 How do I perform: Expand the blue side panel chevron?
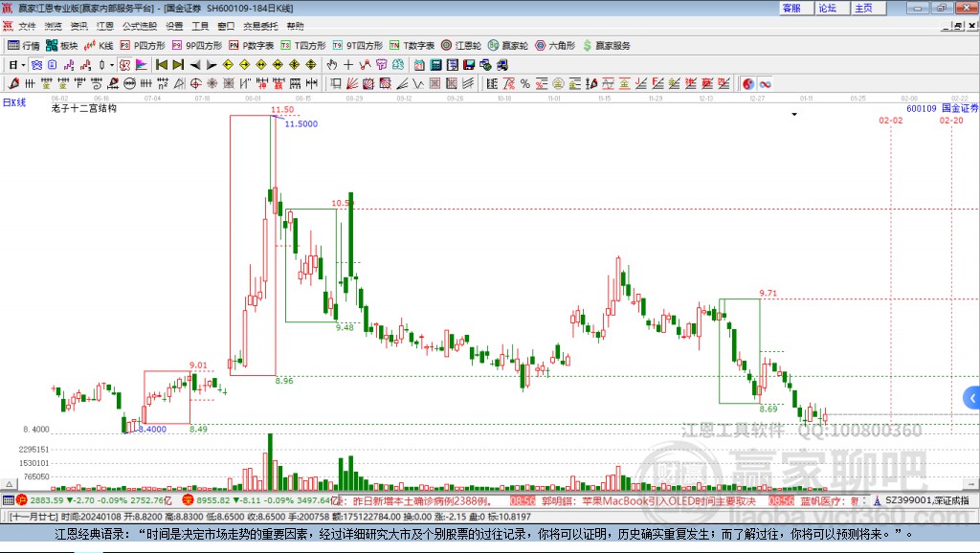click(x=972, y=398)
